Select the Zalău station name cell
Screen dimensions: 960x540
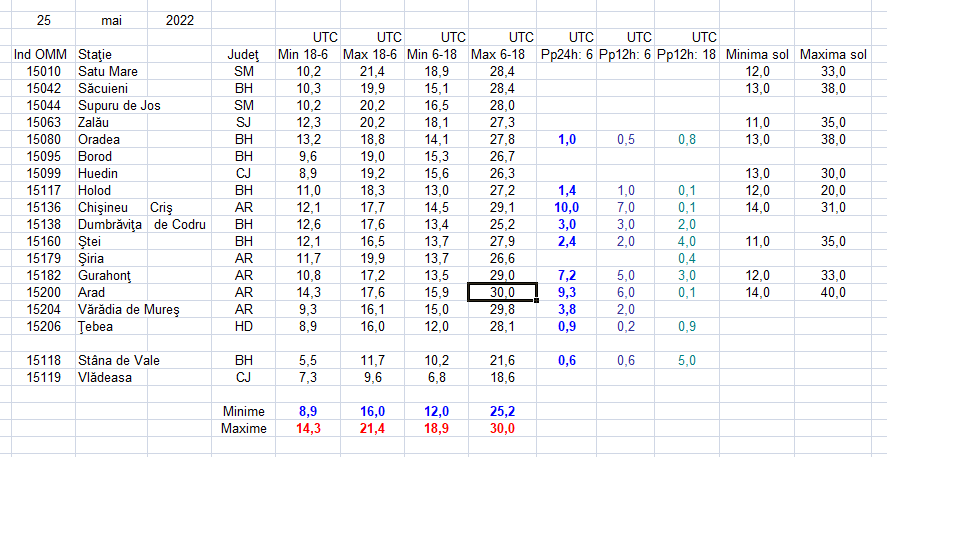pyautogui.click(x=111, y=123)
